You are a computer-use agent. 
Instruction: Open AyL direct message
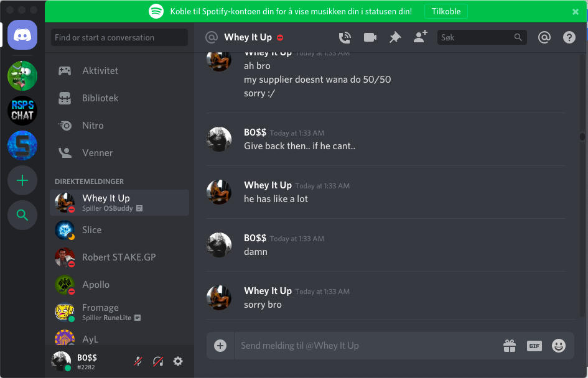click(119, 337)
